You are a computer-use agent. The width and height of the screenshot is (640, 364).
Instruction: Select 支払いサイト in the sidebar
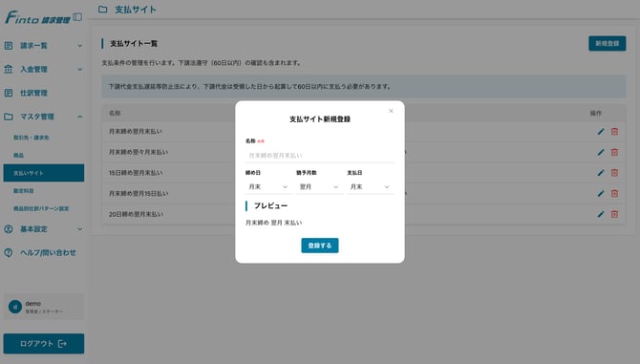[x=44, y=173]
